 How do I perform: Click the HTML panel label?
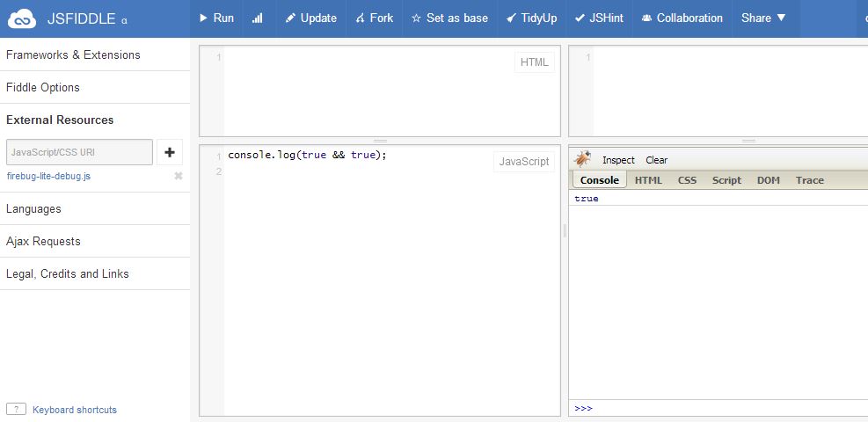[534, 62]
